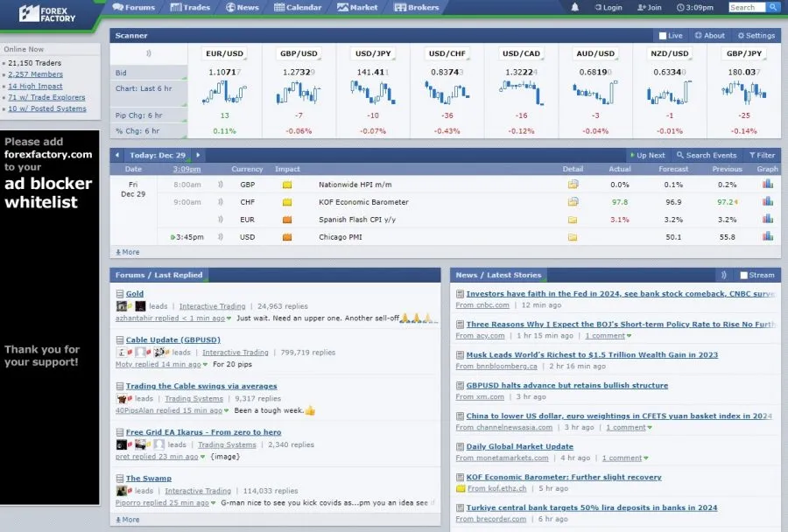Open the 2,257 Members link
The width and height of the screenshot is (788, 532).
point(35,74)
